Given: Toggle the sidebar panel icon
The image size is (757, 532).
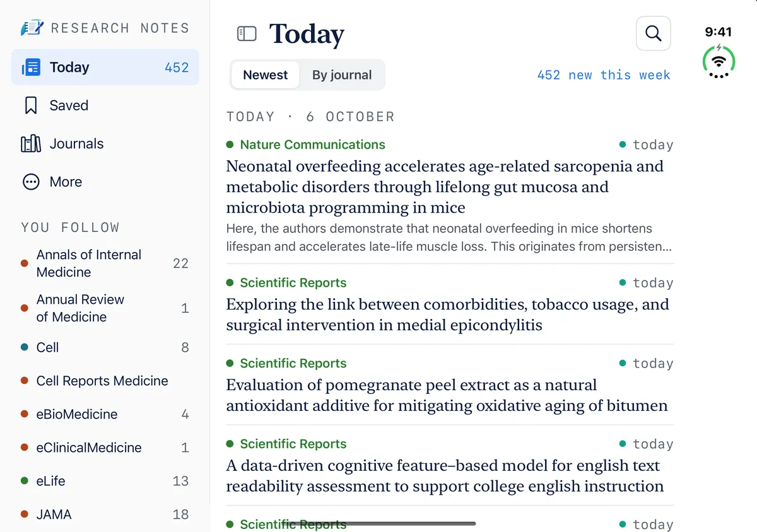Looking at the screenshot, I should (x=247, y=33).
